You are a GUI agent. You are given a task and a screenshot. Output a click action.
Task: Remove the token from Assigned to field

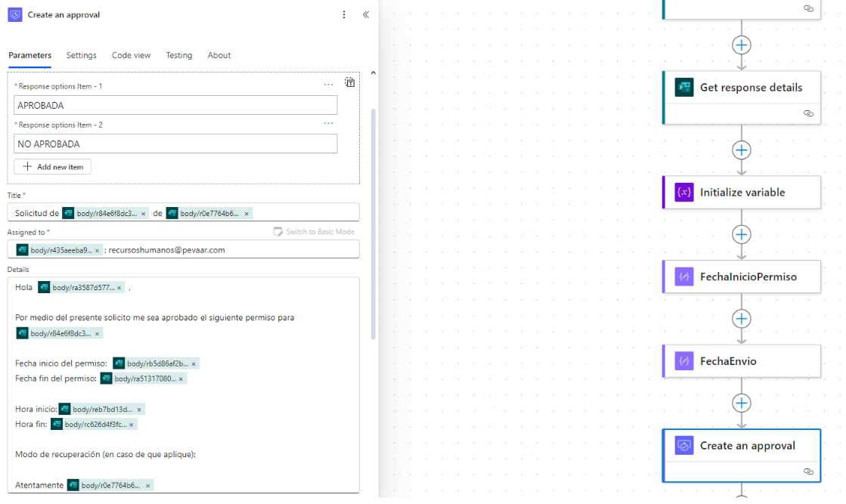pos(97,250)
